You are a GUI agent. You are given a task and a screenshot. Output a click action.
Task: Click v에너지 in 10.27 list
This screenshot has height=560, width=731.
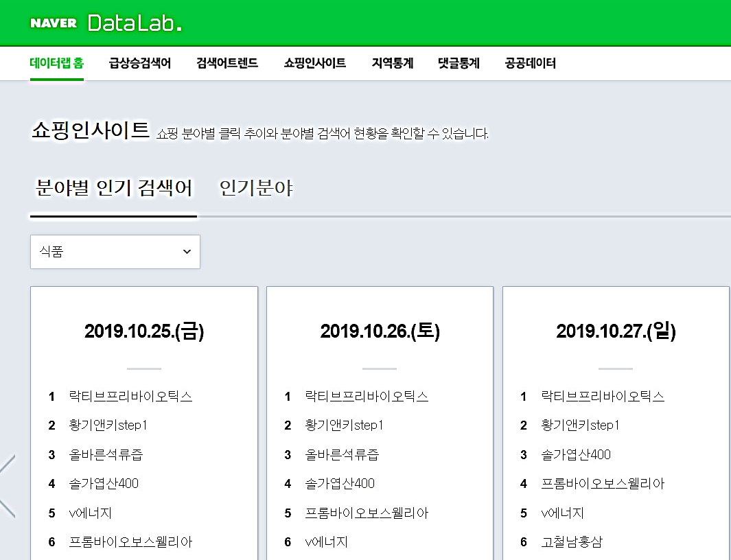[x=562, y=513]
